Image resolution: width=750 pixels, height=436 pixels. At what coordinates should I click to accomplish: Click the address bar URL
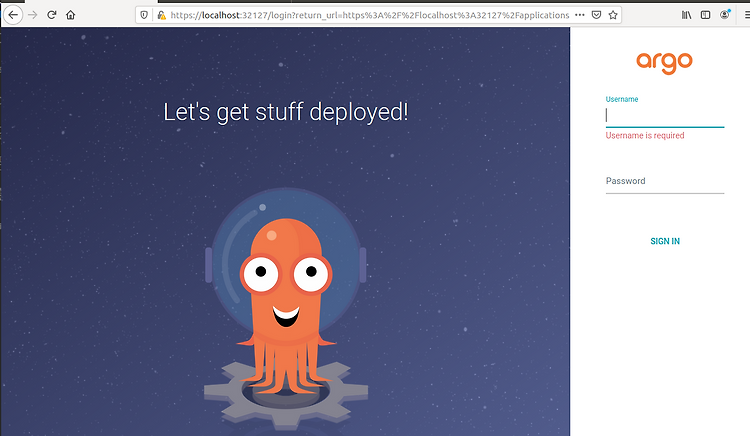tap(370, 15)
